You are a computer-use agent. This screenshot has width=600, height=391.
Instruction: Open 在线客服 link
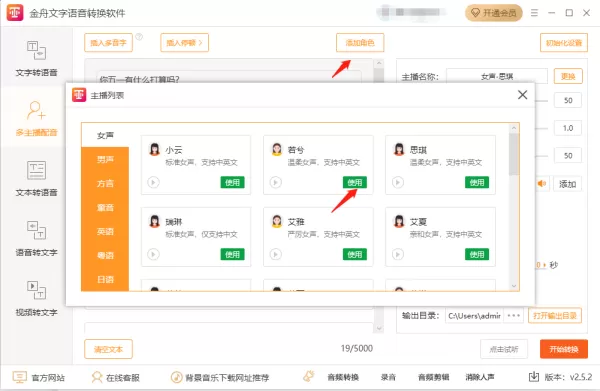coord(116,378)
